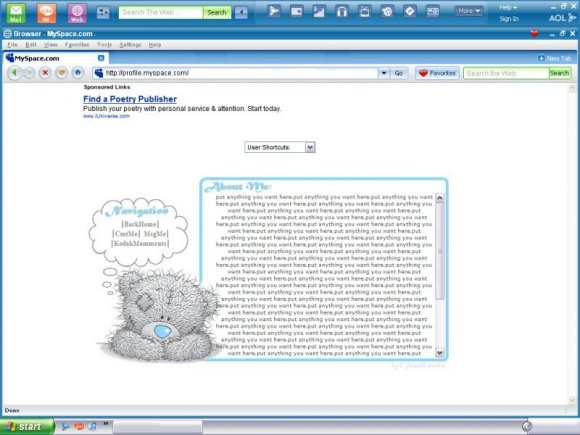Click the grey forward arrow button
The image size is (580, 435).
[x=29, y=72]
